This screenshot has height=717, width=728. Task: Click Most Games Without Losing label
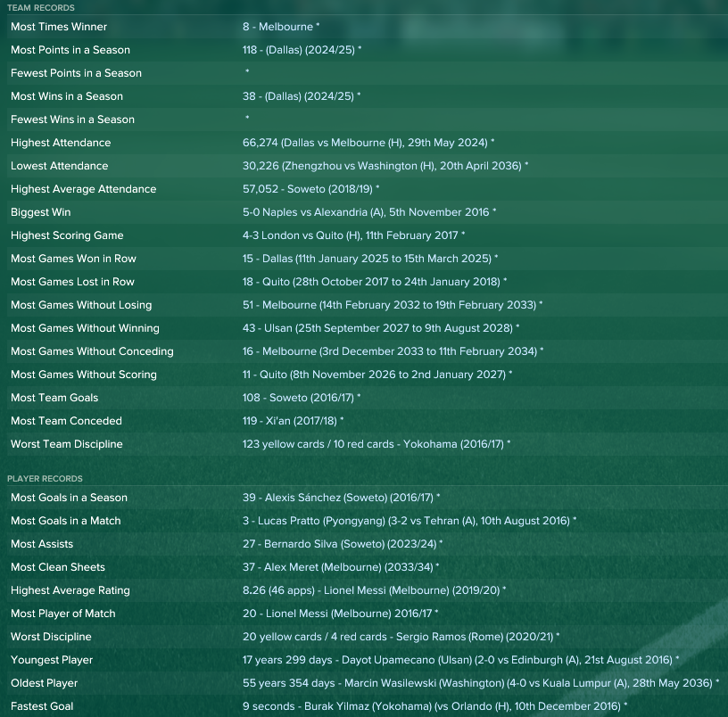pos(81,305)
